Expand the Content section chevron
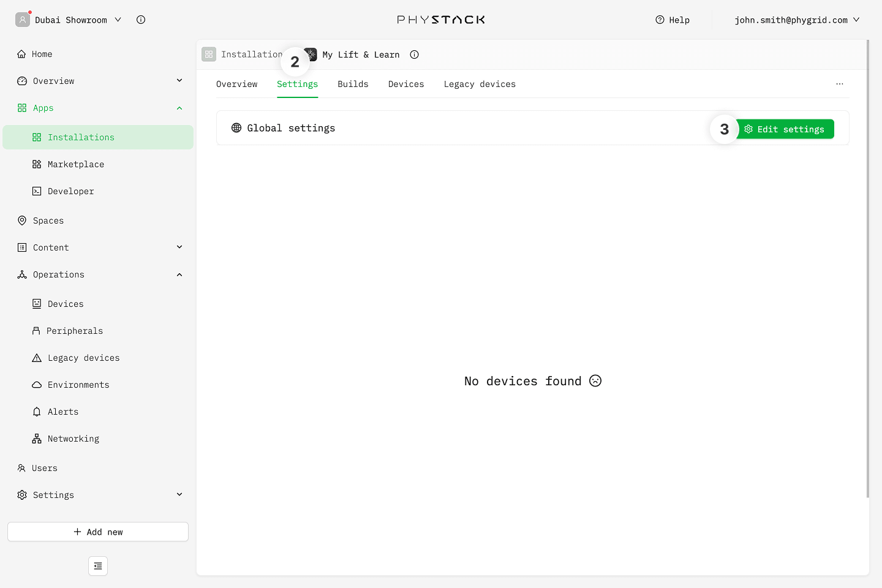882x588 pixels. [179, 247]
